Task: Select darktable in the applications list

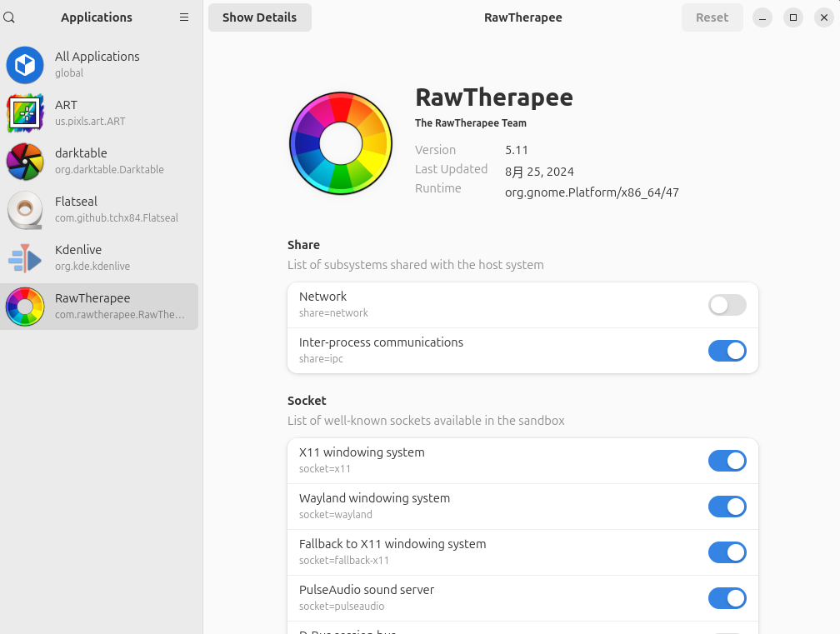Action: click(x=99, y=161)
